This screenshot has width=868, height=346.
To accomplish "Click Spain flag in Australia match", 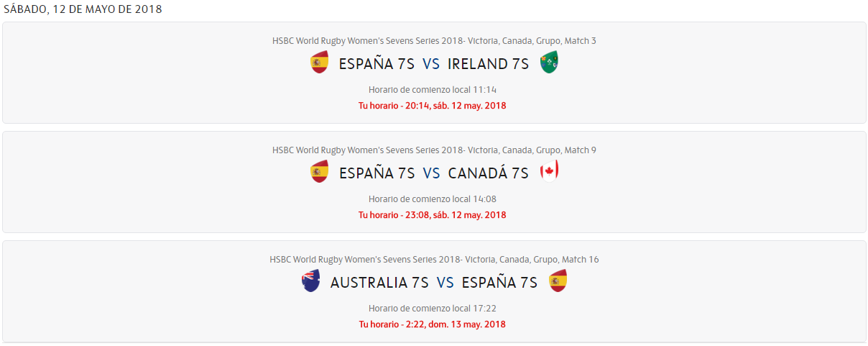I will click(x=558, y=281).
